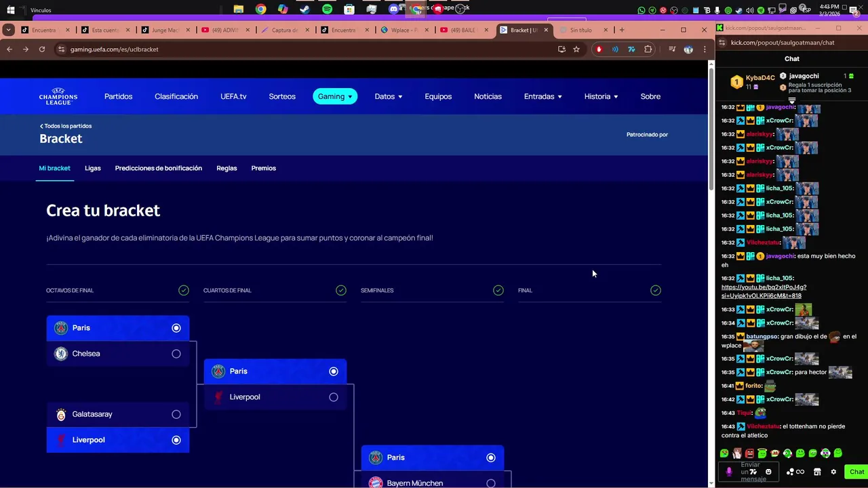This screenshot has width=868, height=488.
Task: Click the Chrome address bar URL
Action: point(115,49)
